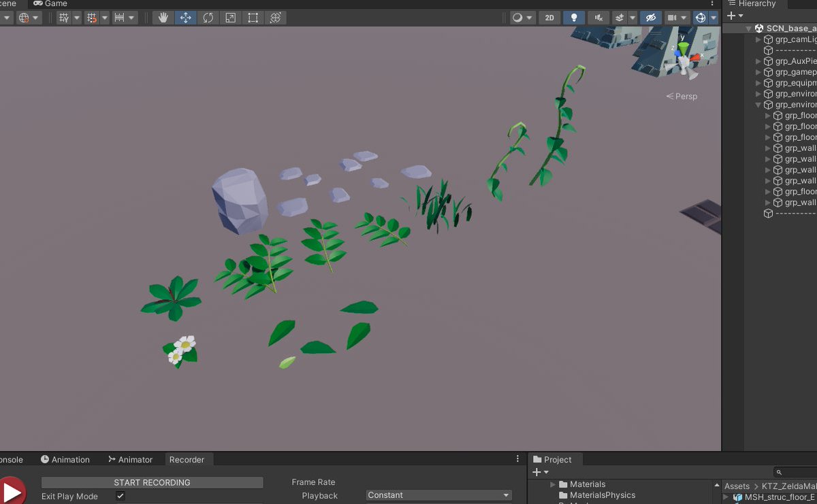
Task: Expand the grp_camLig hierarchy item
Action: (x=758, y=39)
